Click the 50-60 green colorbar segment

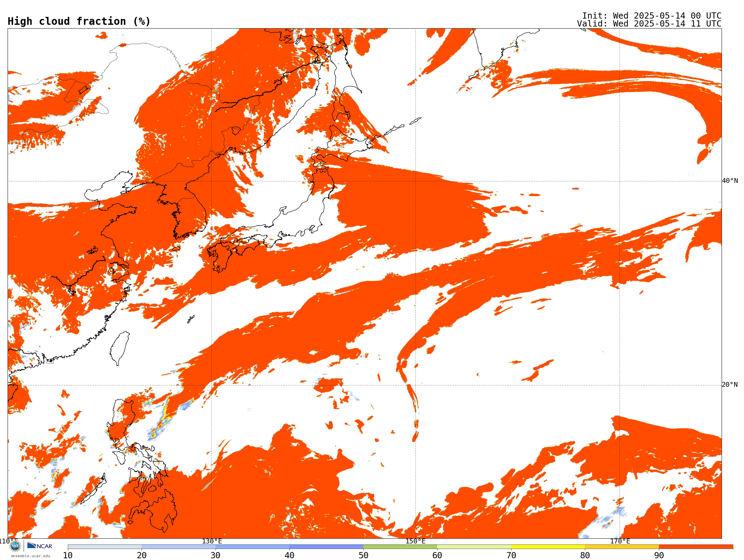(400, 547)
